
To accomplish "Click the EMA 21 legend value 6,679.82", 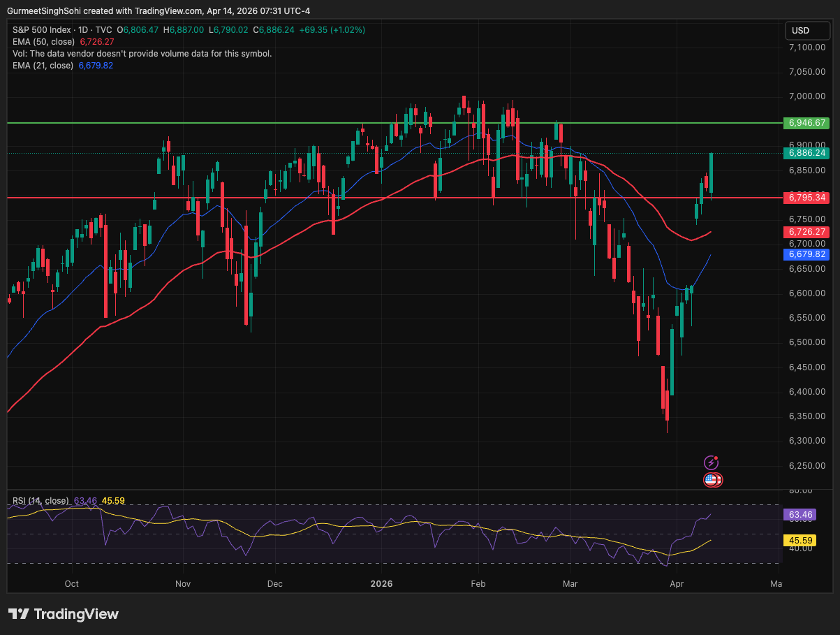I will [x=96, y=66].
